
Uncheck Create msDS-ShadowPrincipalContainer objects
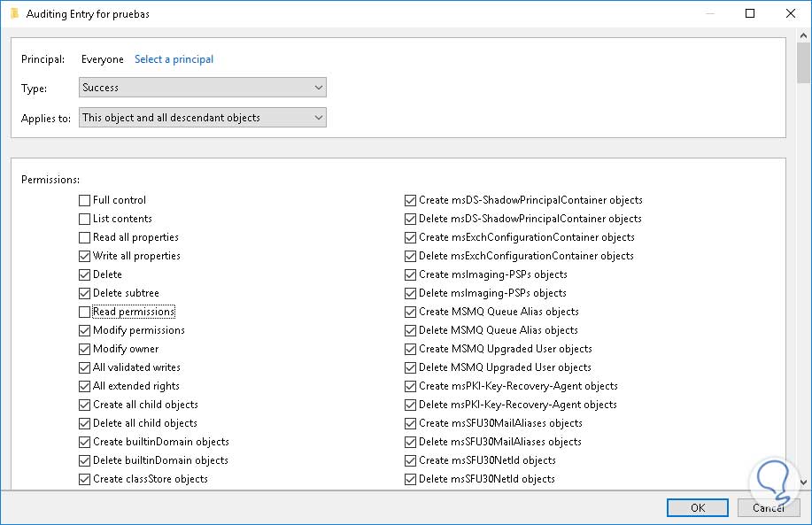click(411, 200)
